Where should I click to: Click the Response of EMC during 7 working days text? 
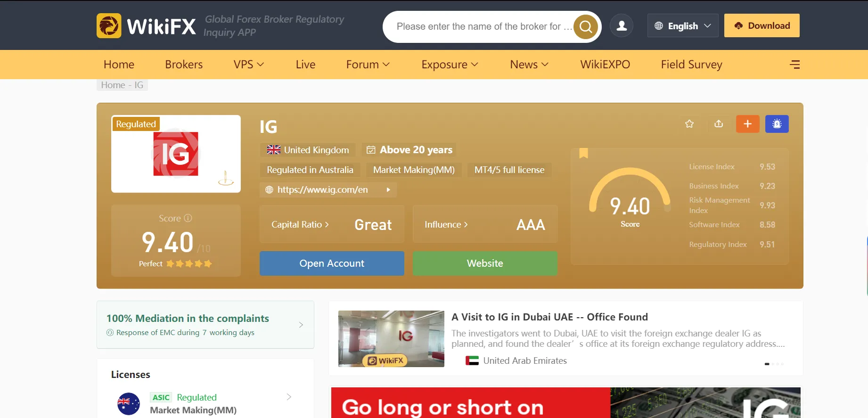[185, 333]
